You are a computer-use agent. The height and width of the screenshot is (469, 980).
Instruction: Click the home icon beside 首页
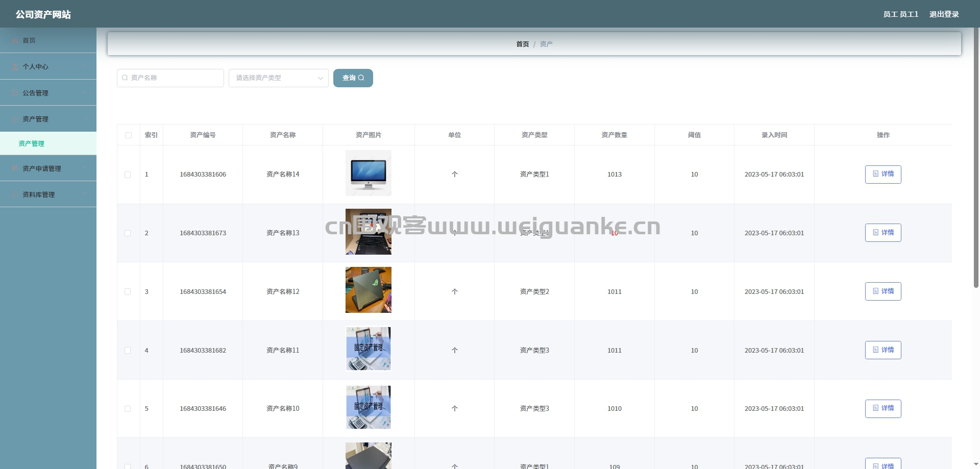15,40
